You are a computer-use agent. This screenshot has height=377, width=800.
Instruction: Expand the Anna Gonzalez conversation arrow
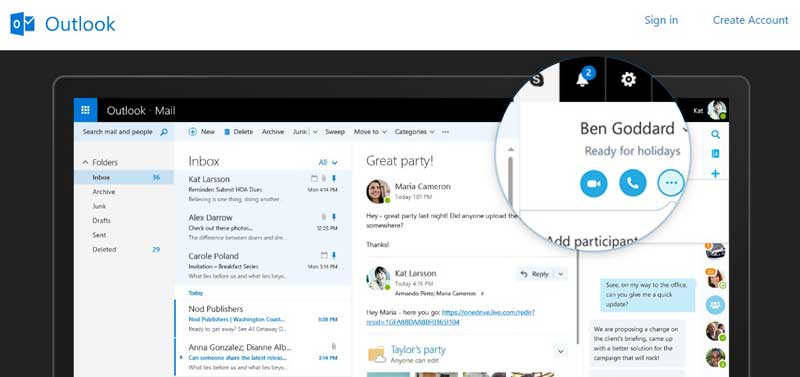tap(181, 357)
